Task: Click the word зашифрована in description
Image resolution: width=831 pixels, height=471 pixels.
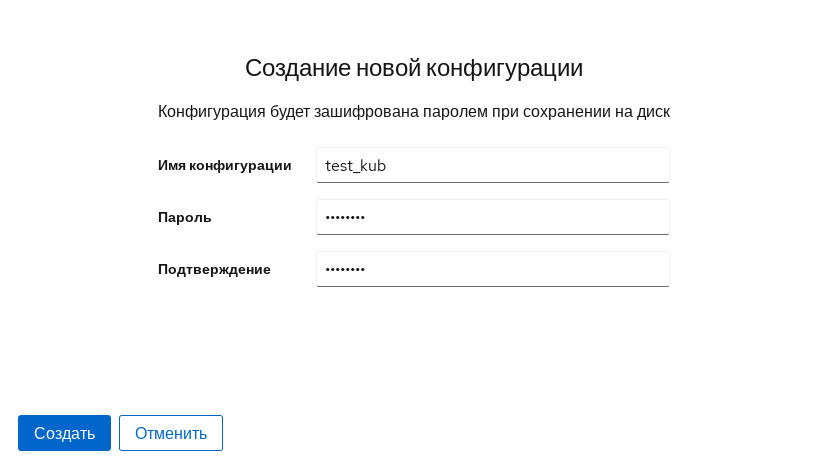Action: pyautogui.click(x=358, y=111)
